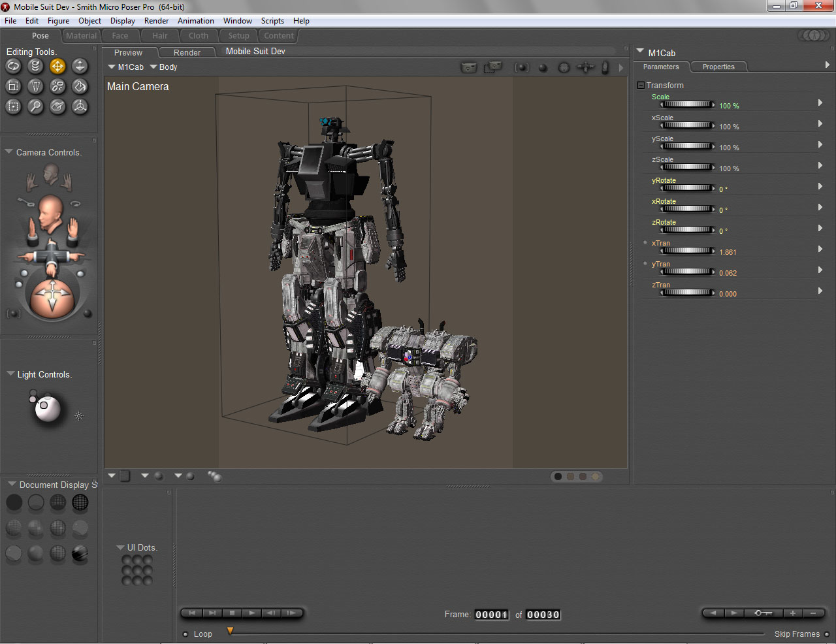
Task: Switch to the Material room tab
Action: (81, 36)
